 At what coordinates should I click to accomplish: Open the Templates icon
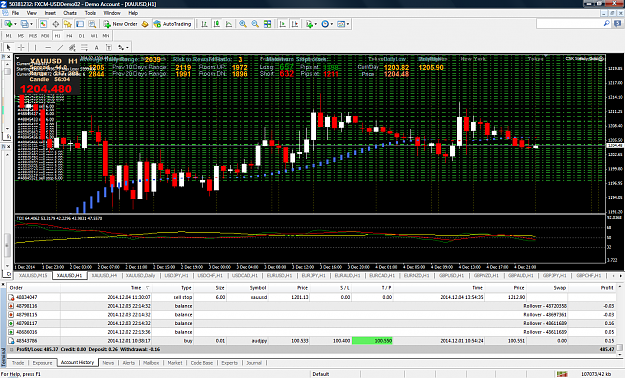[x=341, y=24]
